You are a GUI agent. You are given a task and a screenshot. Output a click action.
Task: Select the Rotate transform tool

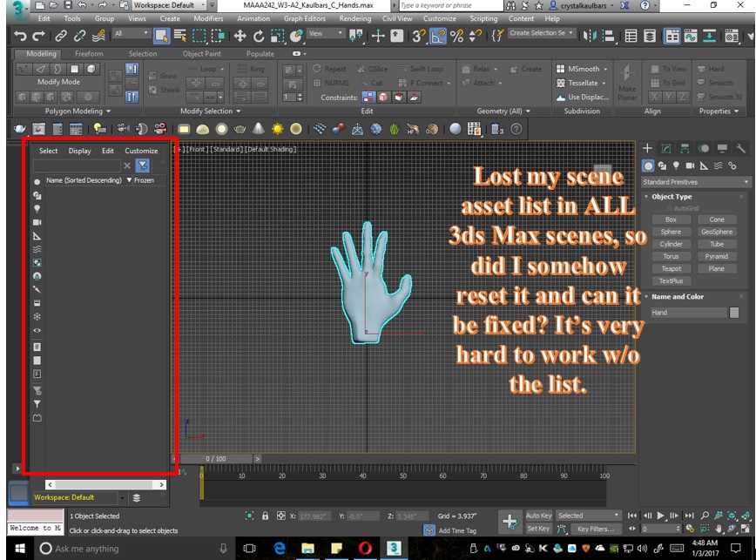[x=259, y=36]
